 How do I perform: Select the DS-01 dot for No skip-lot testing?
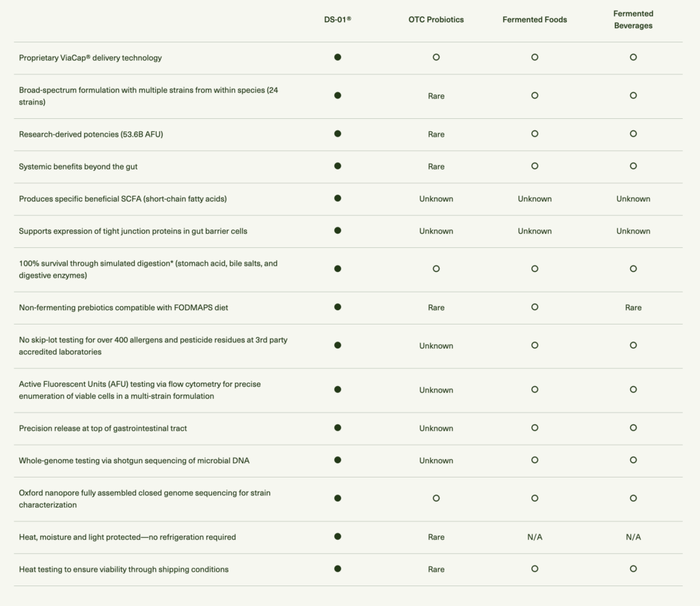[338, 346]
